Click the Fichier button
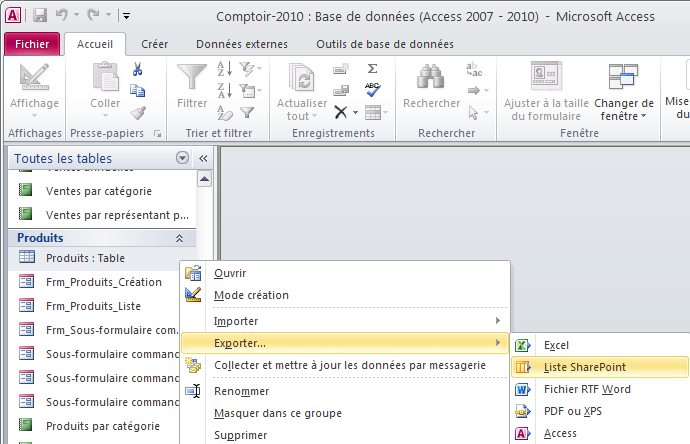This screenshot has height=444, width=690. tap(31, 44)
